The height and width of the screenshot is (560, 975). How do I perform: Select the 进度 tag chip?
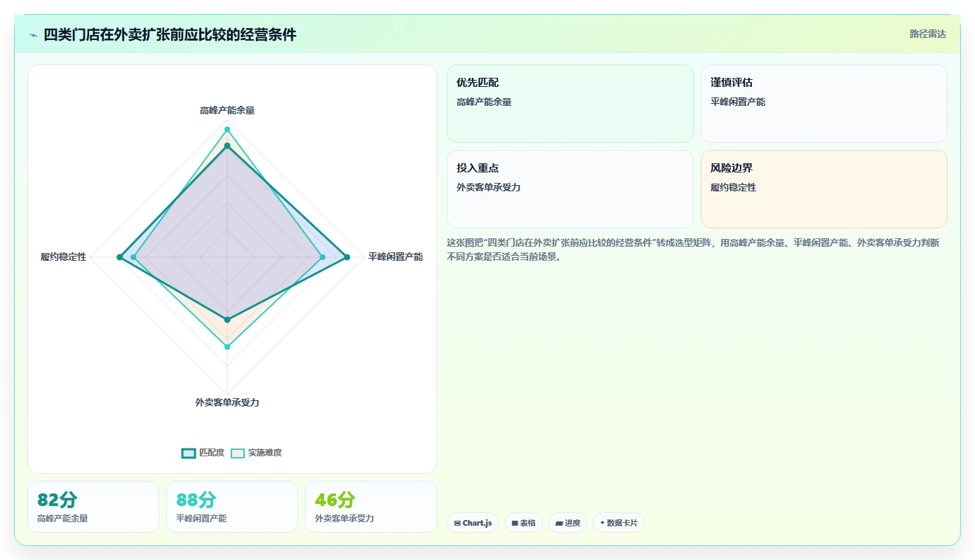click(567, 523)
